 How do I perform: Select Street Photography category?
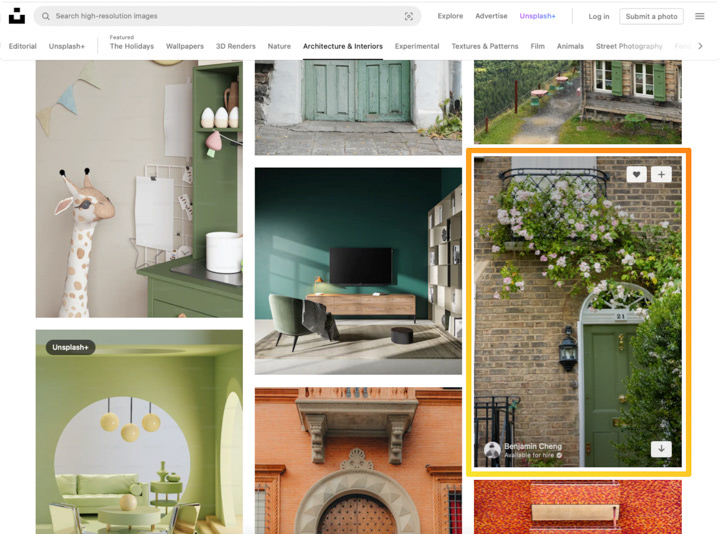(629, 46)
